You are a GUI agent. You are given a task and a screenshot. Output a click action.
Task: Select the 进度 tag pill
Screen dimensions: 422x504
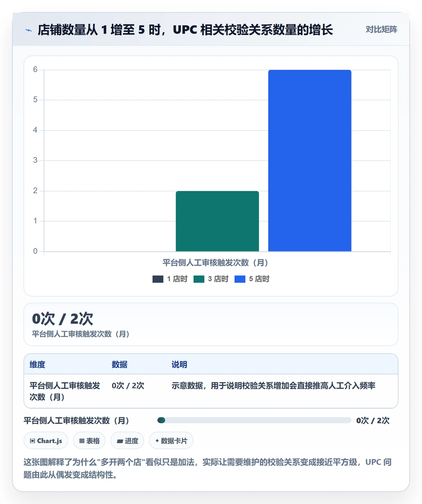click(x=127, y=441)
